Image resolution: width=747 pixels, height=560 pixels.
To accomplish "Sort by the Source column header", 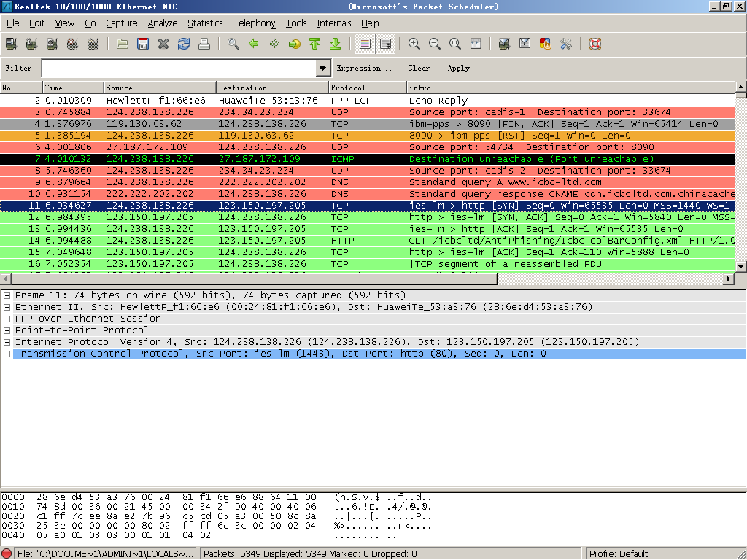I will (x=160, y=87).
